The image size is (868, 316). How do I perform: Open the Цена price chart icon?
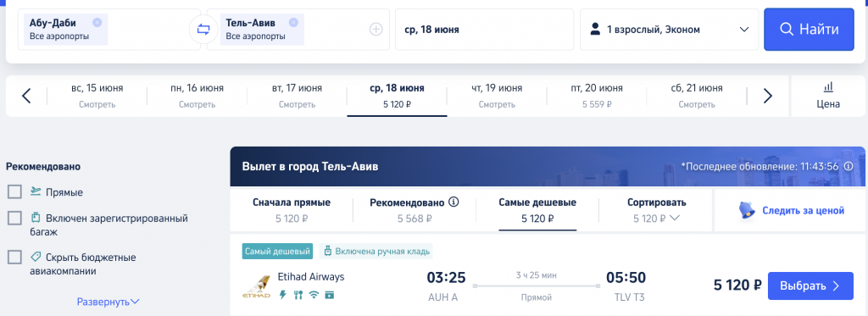[828, 95]
